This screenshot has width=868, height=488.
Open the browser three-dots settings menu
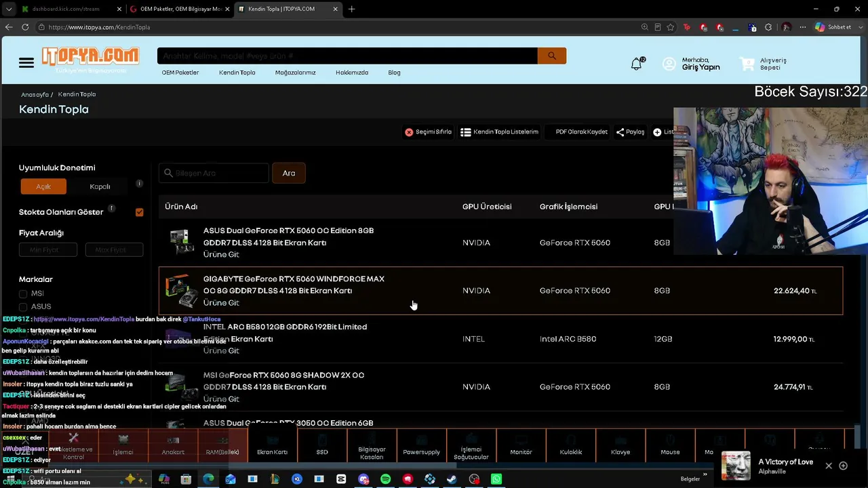803,27
